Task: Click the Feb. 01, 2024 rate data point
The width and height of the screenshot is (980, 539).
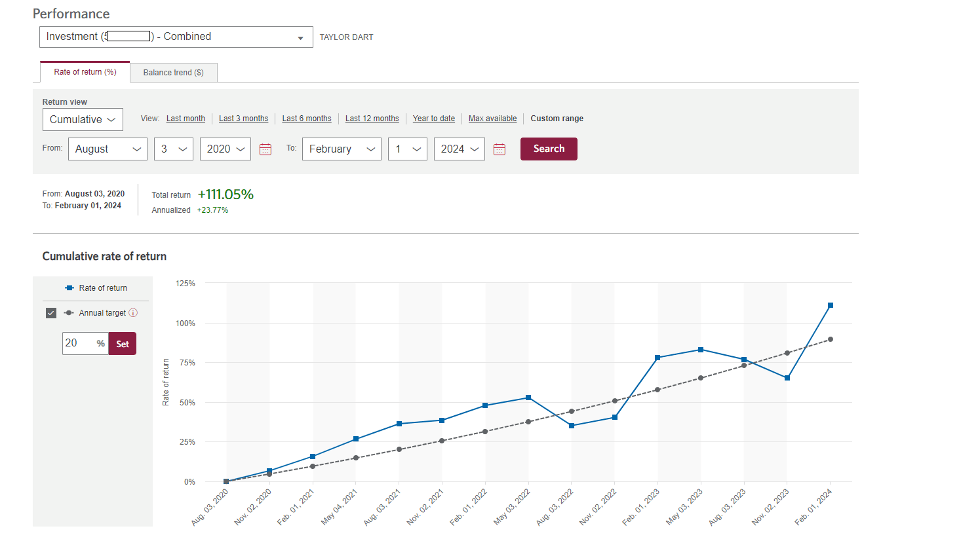Action: (x=831, y=305)
